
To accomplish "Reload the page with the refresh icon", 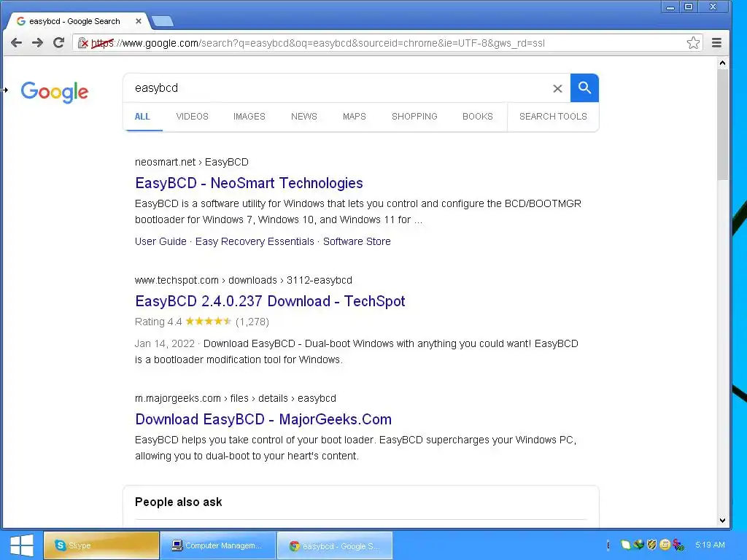I will tap(58, 43).
